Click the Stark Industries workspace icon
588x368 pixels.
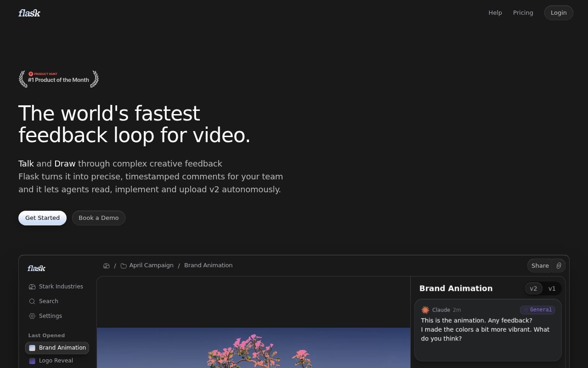pyautogui.click(x=32, y=287)
